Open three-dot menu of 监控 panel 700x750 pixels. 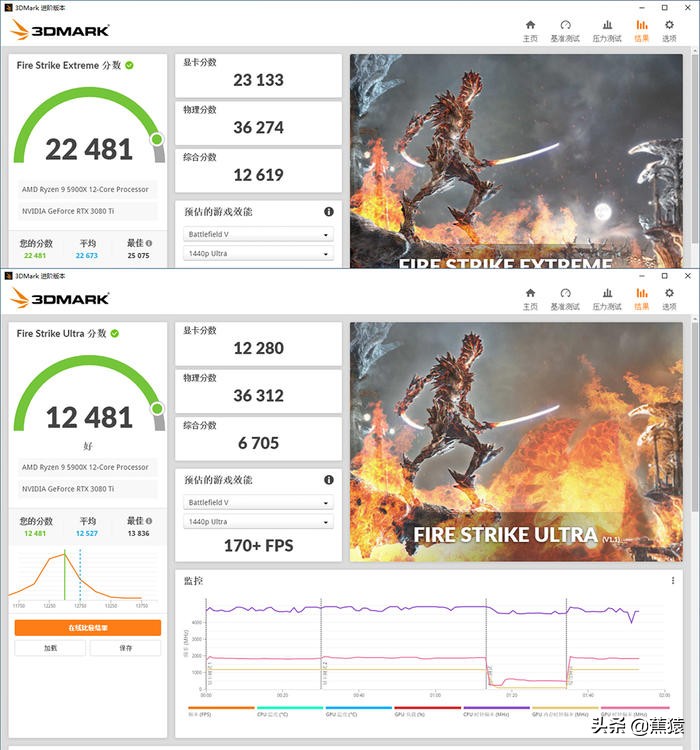[x=673, y=580]
